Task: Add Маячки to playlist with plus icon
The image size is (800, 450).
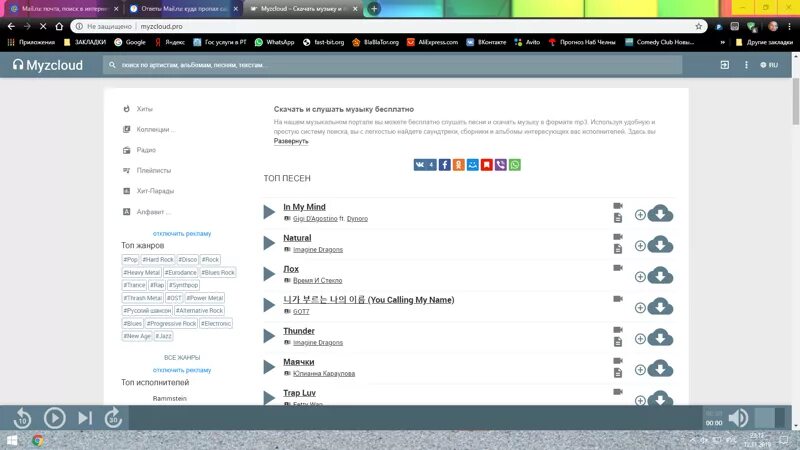Action: pyautogui.click(x=640, y=370)
